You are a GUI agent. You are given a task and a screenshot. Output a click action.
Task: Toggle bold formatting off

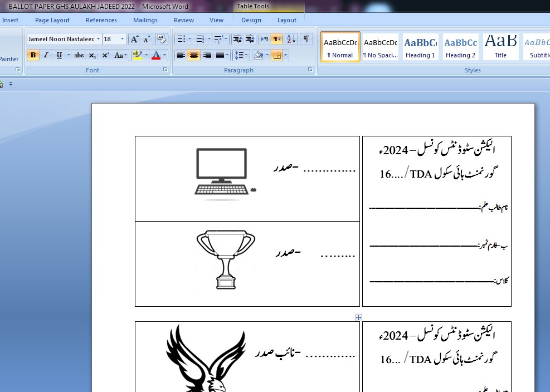click(x=33, y=55)
